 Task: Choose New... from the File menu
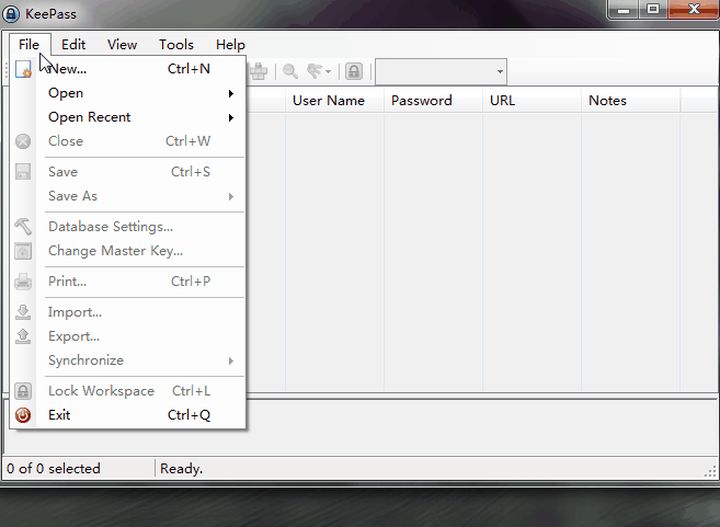68,69
